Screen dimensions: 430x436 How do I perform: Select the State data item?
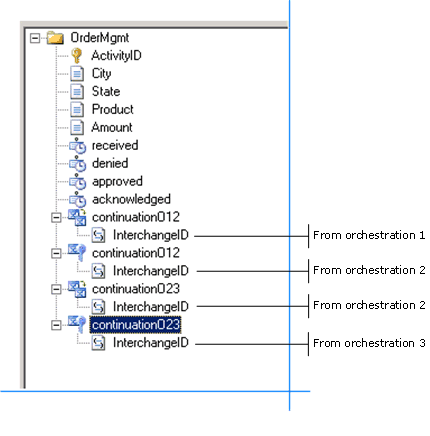[x=106, y=91]
